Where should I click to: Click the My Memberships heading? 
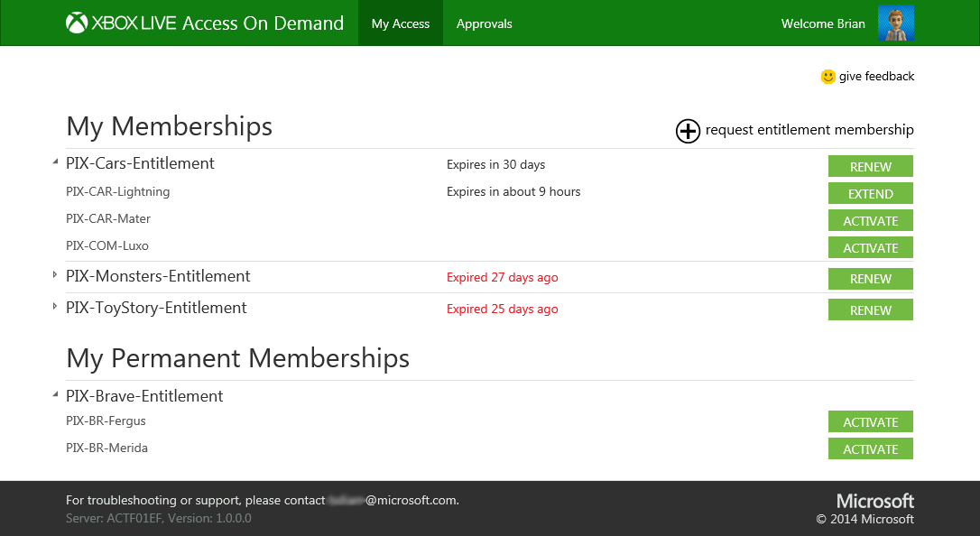pos(170,127)
